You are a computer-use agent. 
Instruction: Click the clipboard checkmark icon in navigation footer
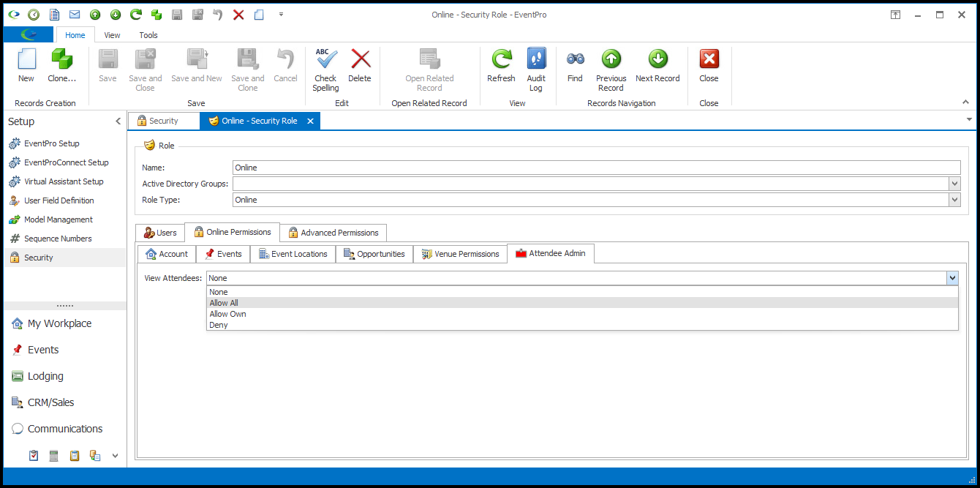(x=34, y=456)
